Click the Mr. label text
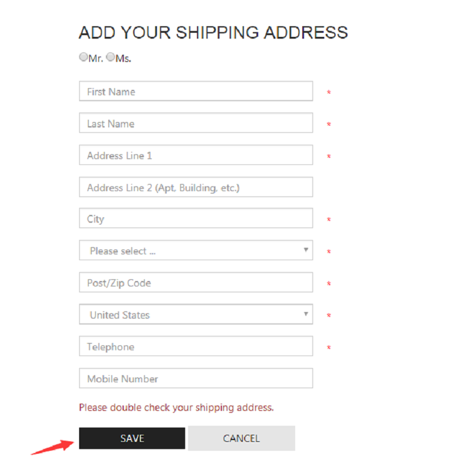Viewport: 476px width, 474px height. (x=96, y=58)
